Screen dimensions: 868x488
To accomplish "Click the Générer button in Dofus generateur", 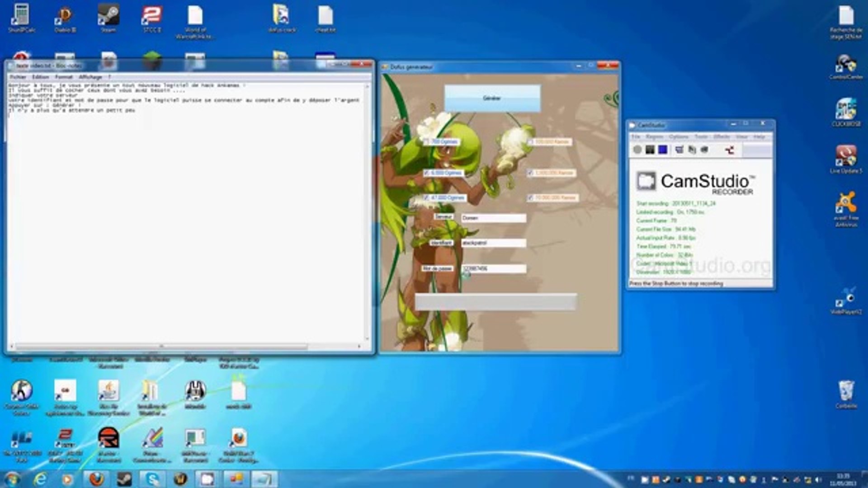I will [492, 98].
